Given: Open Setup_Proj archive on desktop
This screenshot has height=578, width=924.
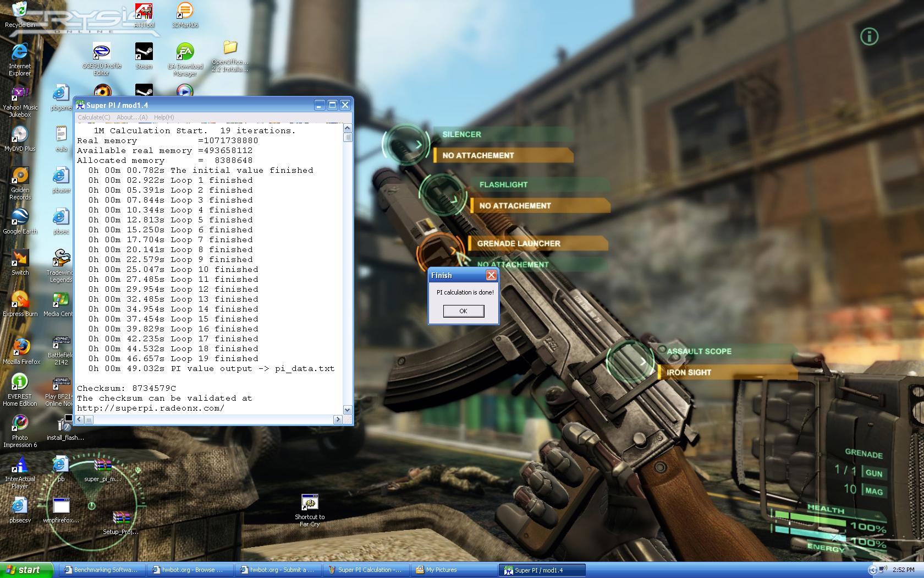Looking at the screenshot, I should pyautogui.click(x=121, y=522).
